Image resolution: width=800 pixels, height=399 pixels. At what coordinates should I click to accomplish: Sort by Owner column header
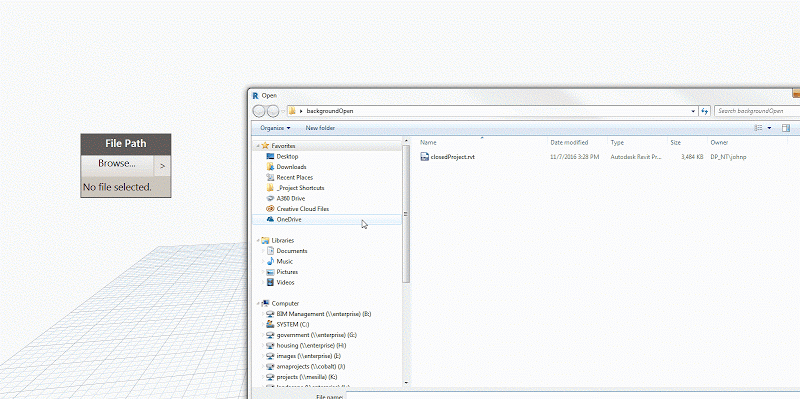click(x=719, y=142)
